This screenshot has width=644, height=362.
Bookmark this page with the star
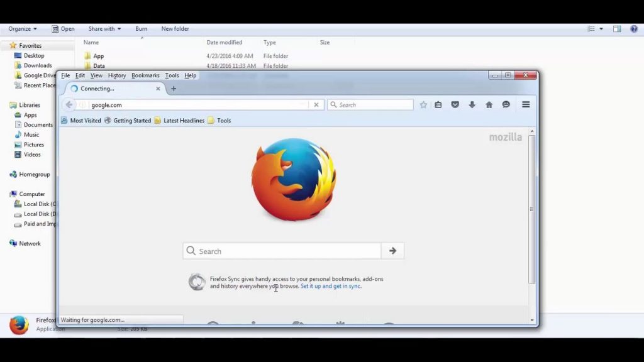(423, 104)
